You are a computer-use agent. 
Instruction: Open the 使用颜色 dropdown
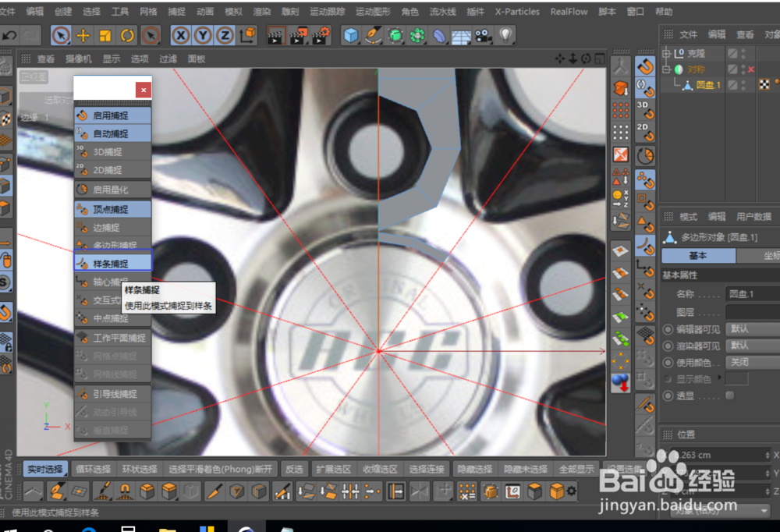coord(753,362)
